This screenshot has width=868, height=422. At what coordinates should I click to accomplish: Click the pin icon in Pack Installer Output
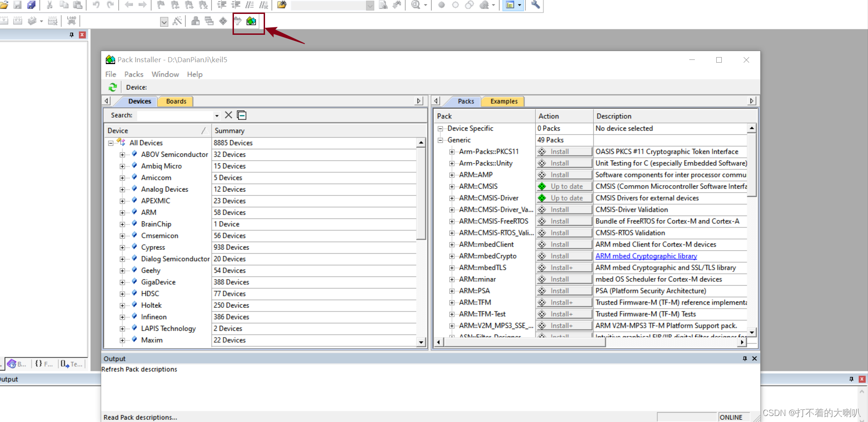pos(745,358)
